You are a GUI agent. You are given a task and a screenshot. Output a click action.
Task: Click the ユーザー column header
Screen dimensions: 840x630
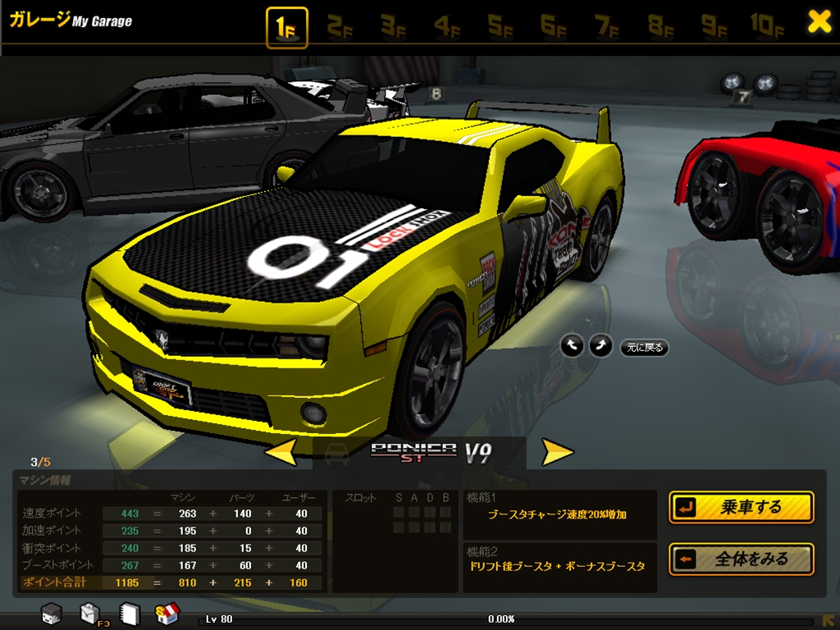pos(299,498)
